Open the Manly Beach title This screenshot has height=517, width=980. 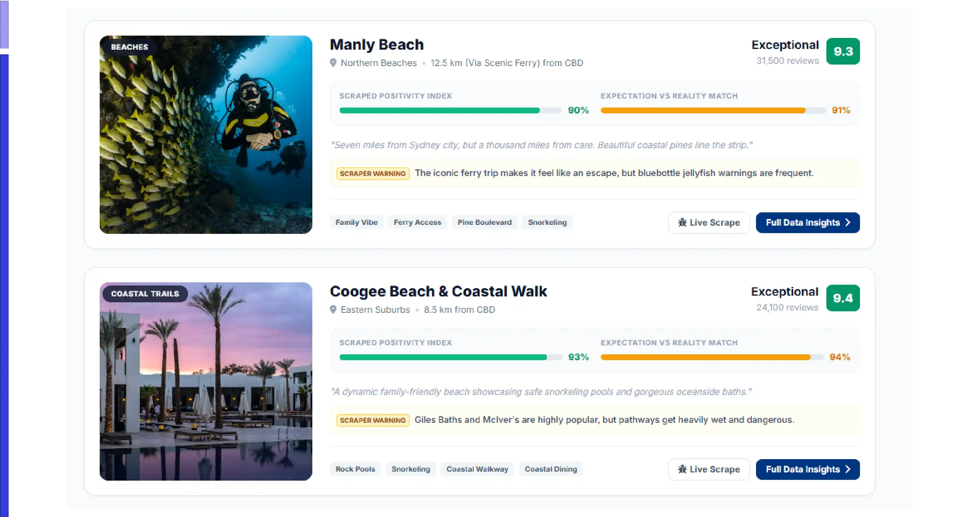click(x=376, y=45)
